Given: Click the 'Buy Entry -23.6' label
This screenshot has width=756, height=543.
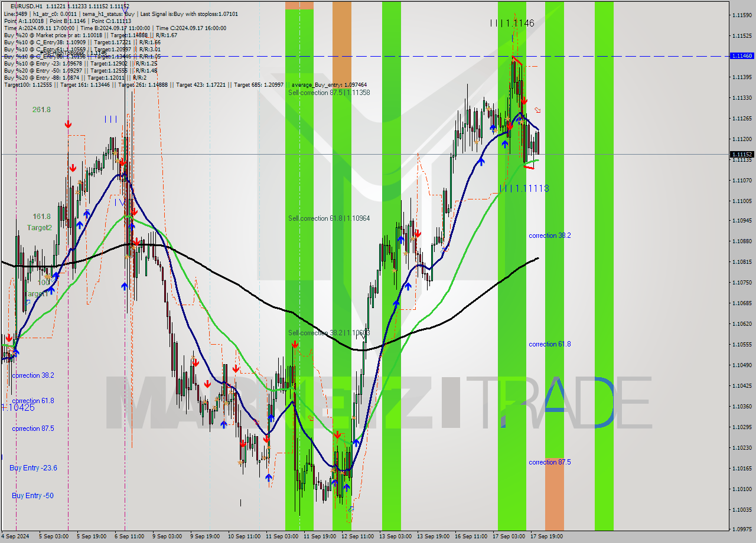Looking at the screenshot, I should click(34, 468).
